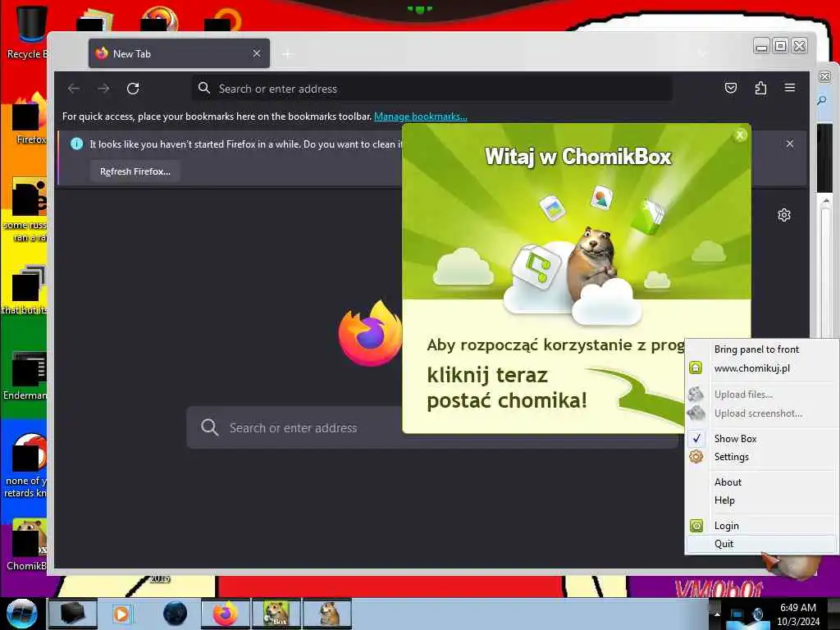840x630 pixels.
Task: Click the ChomikBox Box taskbar button
Action: click(276, 614)
